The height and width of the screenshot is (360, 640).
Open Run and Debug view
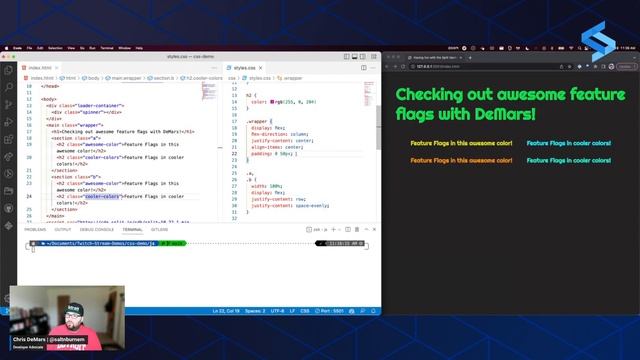click(x=9, y=122)
